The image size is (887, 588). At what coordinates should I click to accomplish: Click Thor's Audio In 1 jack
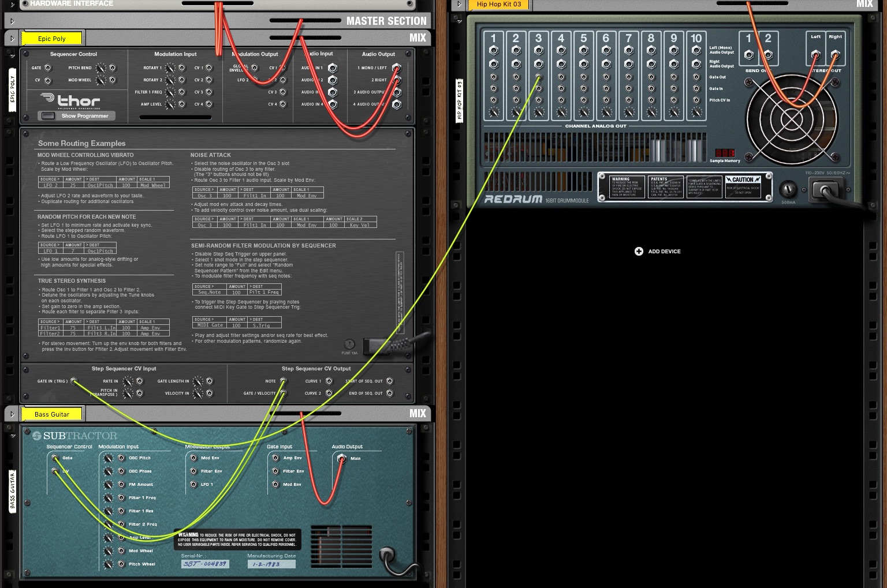(333, 68)
